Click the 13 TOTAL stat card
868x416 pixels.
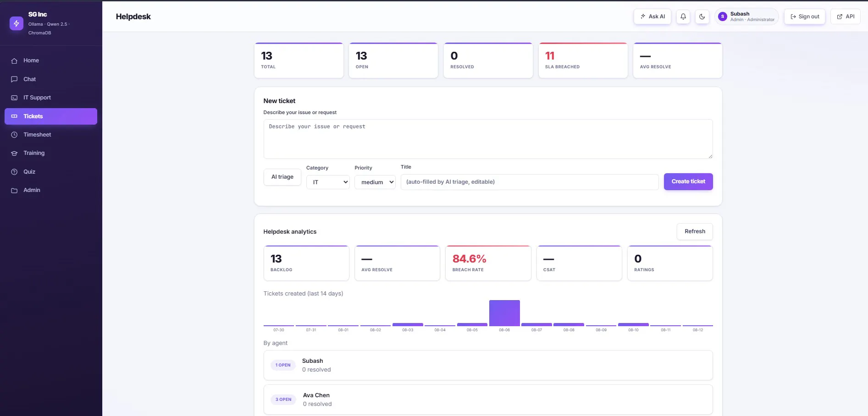pos(299,60)
